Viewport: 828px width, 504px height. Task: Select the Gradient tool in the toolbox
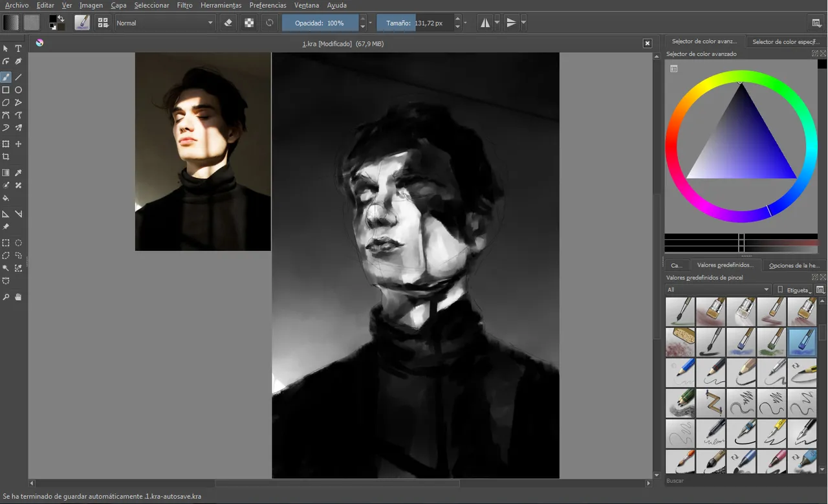point(6,173)
